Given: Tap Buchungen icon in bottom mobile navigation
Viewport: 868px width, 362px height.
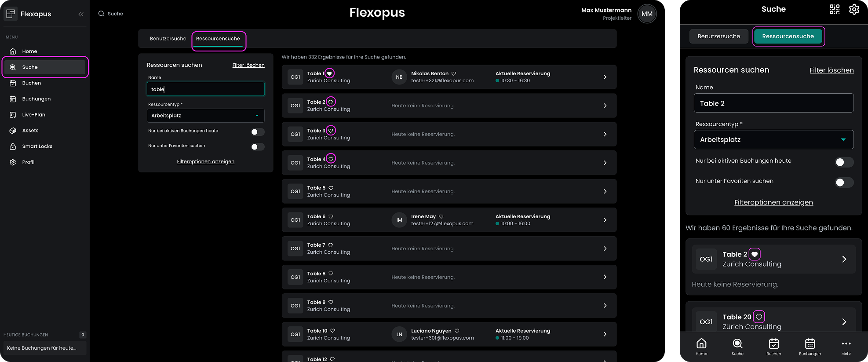Looking at the screenshot, I should [x=810, y=346].
